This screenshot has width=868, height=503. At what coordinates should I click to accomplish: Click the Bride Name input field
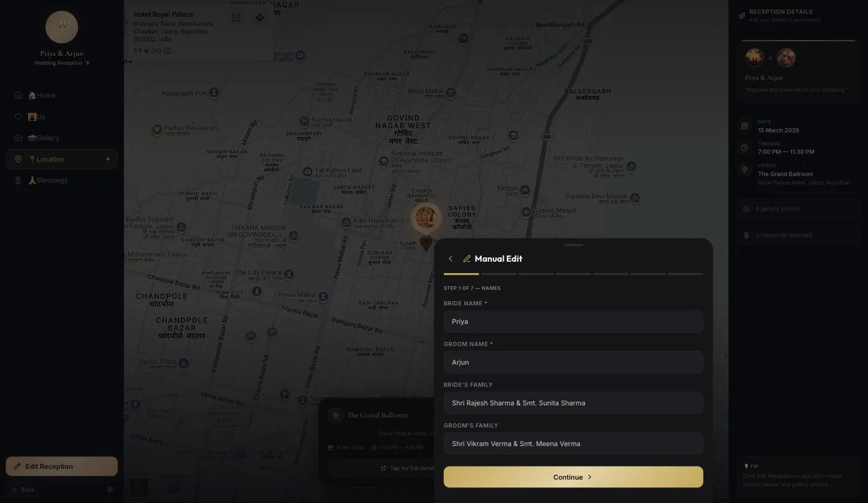pos(573,322)
